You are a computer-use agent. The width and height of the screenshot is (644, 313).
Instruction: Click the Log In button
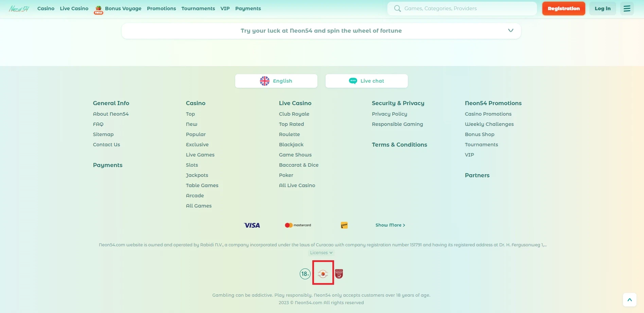[x=603, y=9]
